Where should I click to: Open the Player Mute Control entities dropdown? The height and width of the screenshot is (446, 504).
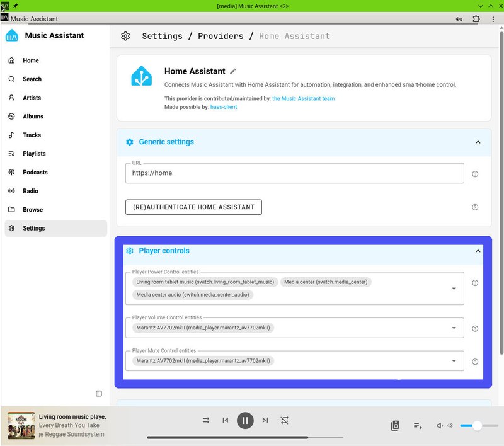(454, 361)
